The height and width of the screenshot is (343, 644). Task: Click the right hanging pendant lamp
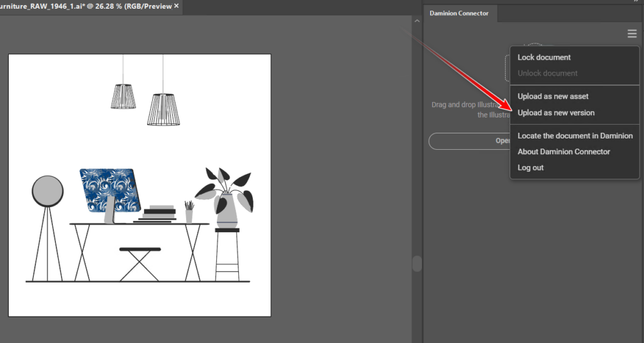163,109
